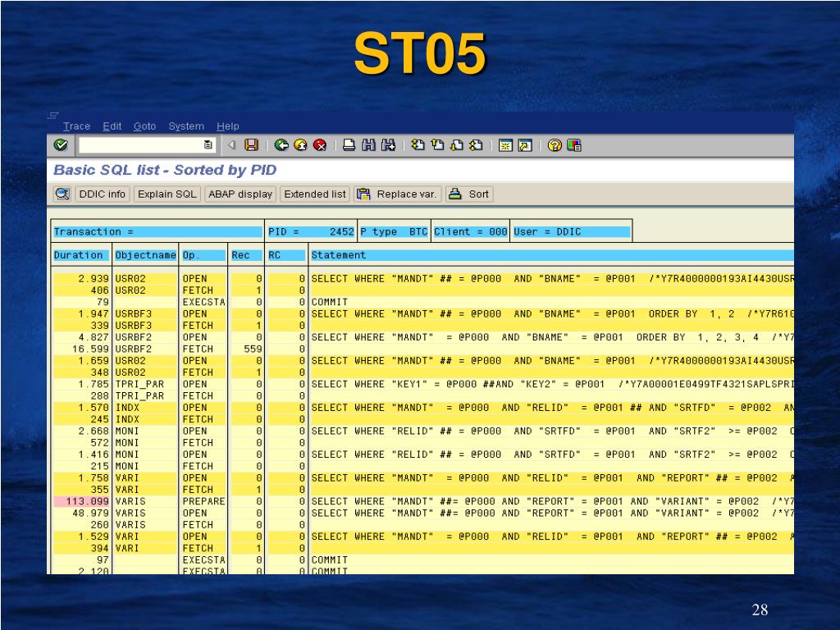Click the ABAP display button

pyautogui.click(x=240, y=194)
